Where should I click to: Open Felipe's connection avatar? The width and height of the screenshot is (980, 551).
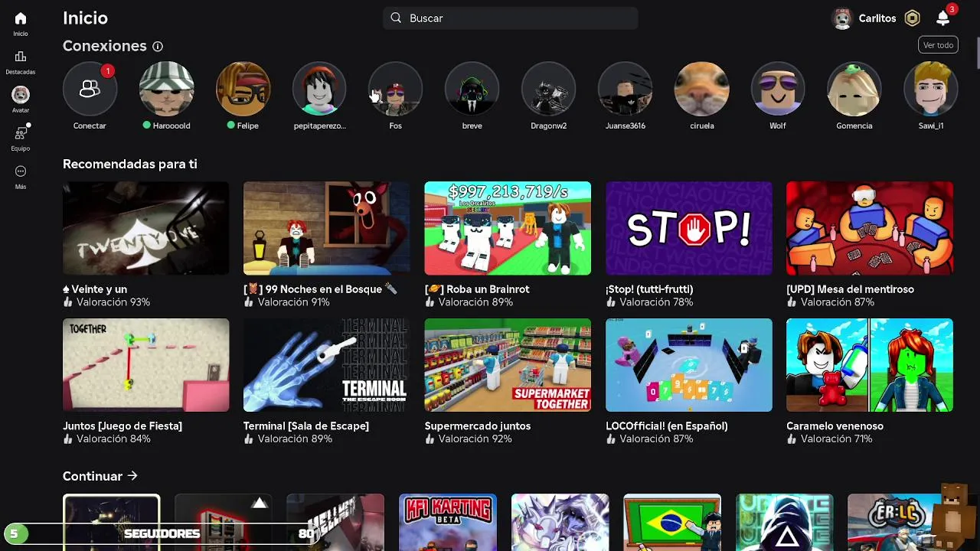[x=243, y=89]
